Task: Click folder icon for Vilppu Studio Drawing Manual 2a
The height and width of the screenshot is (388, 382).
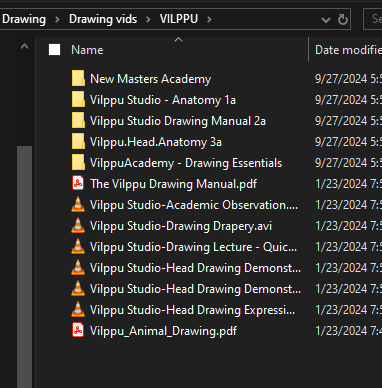Action: coord(78,121)
